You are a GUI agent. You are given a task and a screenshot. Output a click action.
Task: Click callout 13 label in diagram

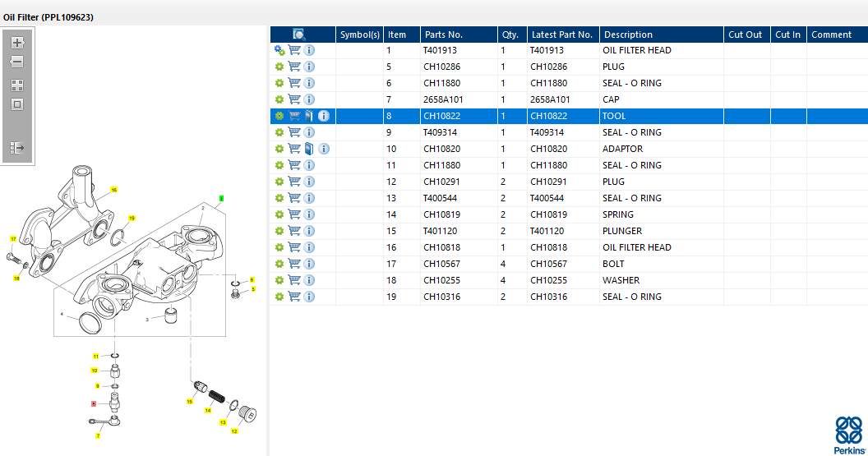(223, 422)
